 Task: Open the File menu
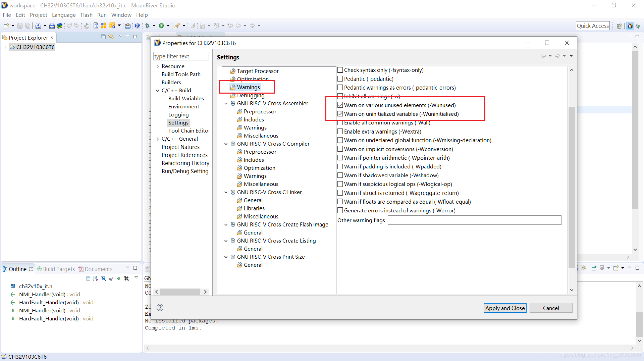point(7,15)
